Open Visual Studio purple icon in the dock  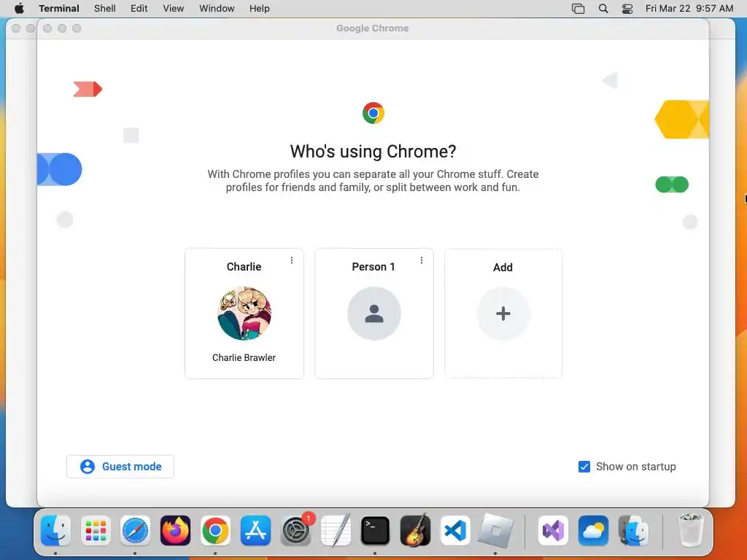click(x=553, y=531)
